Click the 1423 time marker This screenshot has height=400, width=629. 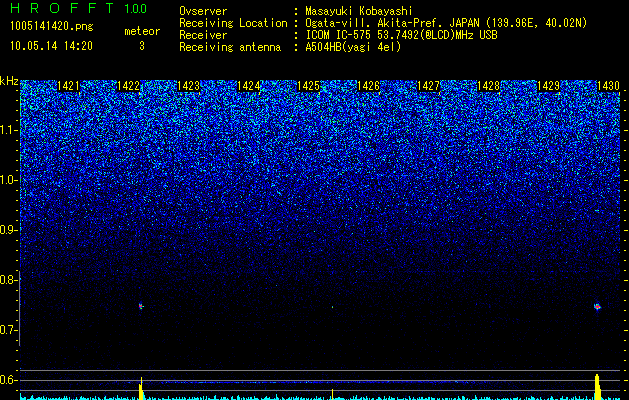[188, 86]
